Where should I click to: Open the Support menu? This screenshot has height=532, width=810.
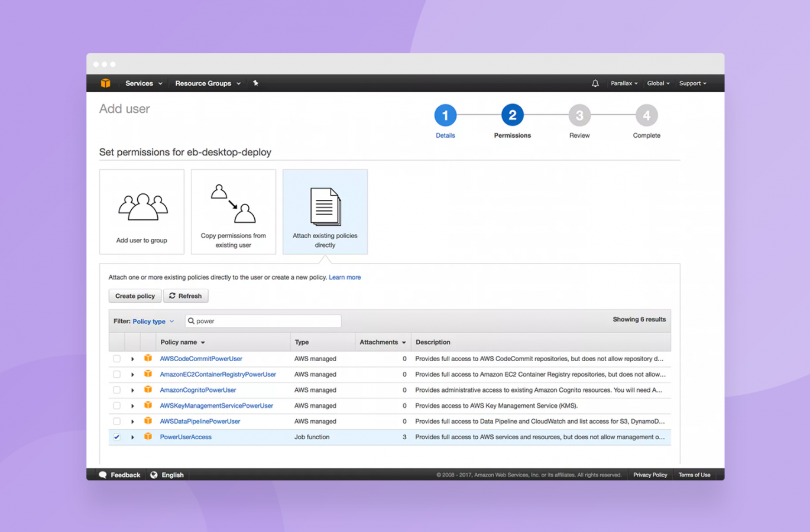pyautogui.click(x=692, y=83)
